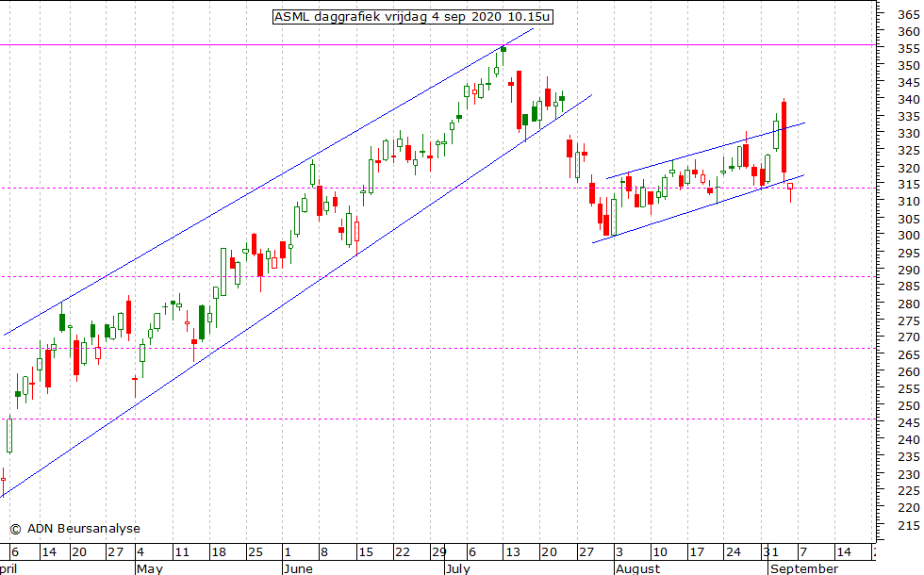The height and width of the screenshot is (575, 924).
Task: Click the tall green candle at April 6
Action: click(9, 435)
